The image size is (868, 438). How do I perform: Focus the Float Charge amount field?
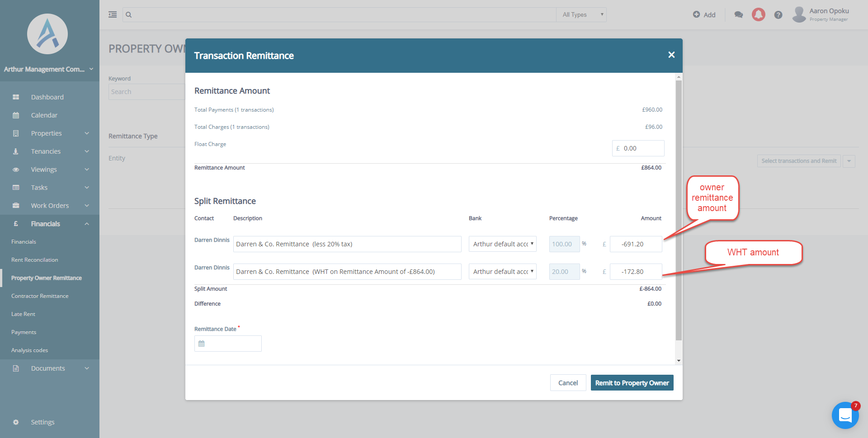point(638,148)
